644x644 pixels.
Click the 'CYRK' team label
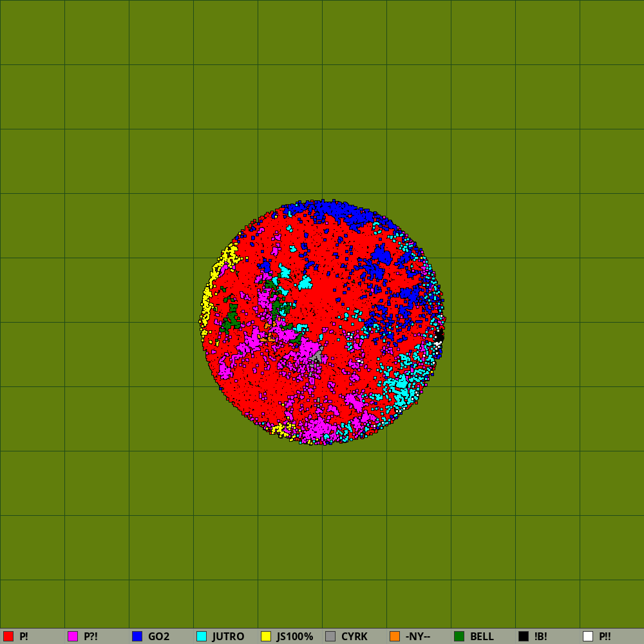[354, 637]
